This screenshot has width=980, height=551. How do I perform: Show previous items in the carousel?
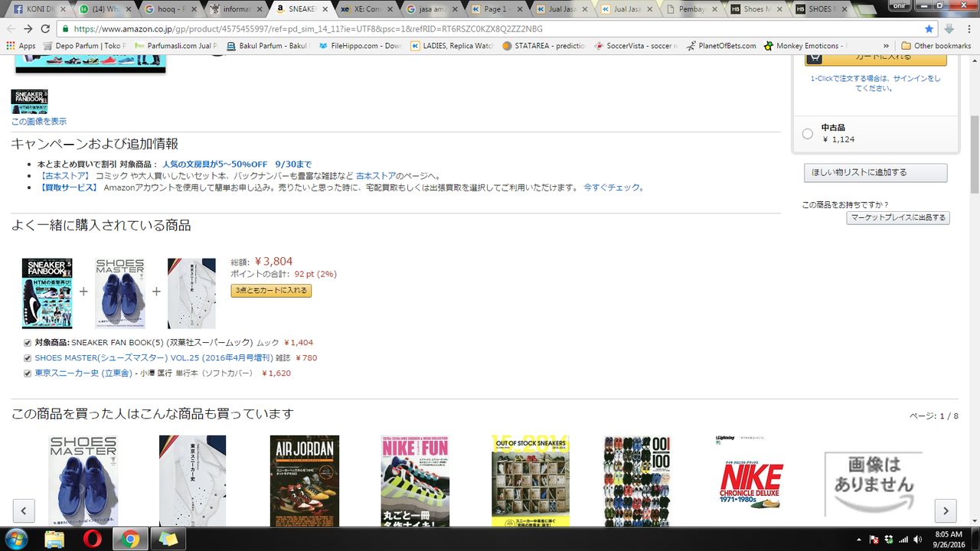24,510
